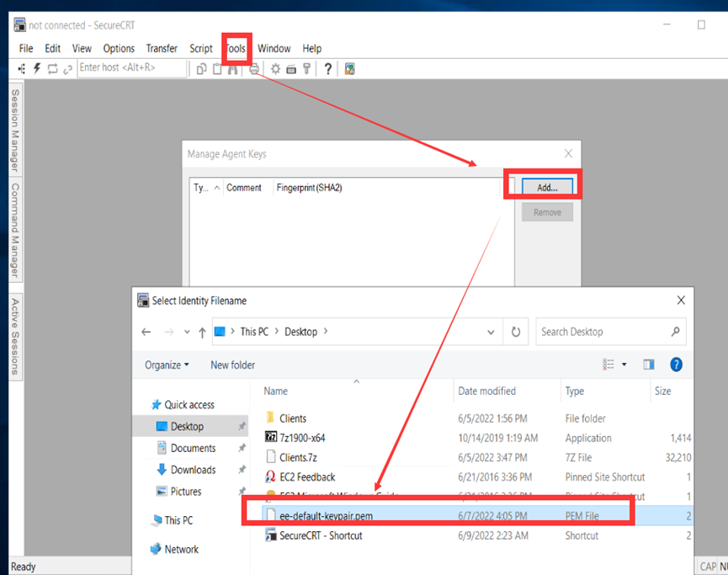
Task: Open the view options dropdown arrow
Action: point(624,365)
